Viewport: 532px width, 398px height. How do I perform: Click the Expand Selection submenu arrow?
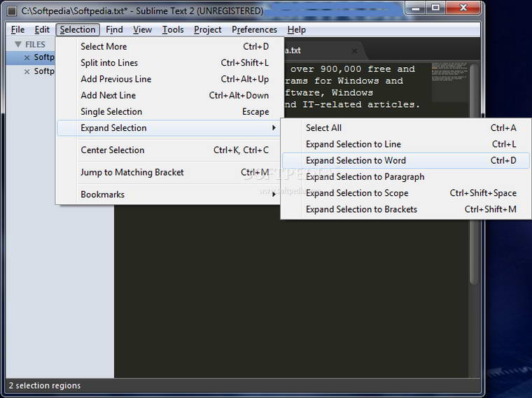click(274, 128)
